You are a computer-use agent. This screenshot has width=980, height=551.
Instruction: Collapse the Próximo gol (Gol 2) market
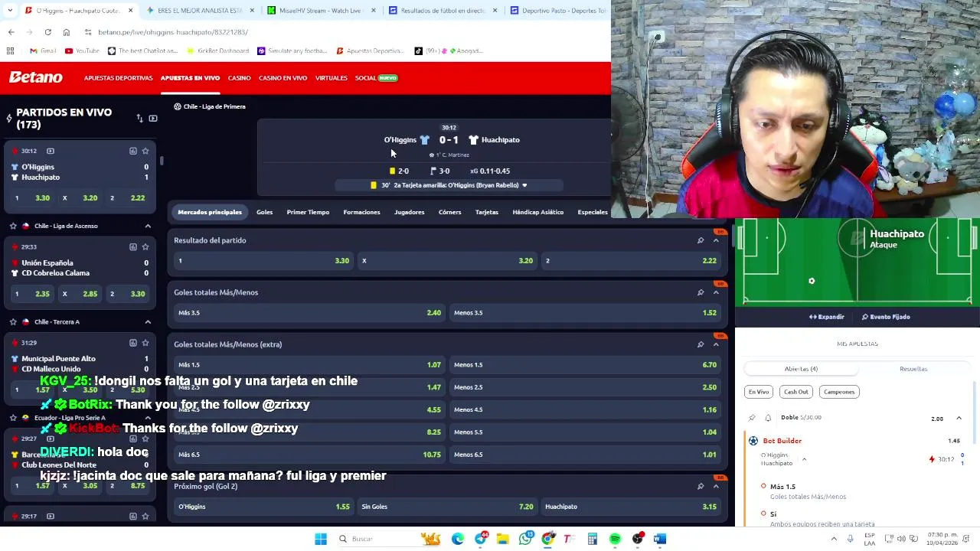[716, 486]
